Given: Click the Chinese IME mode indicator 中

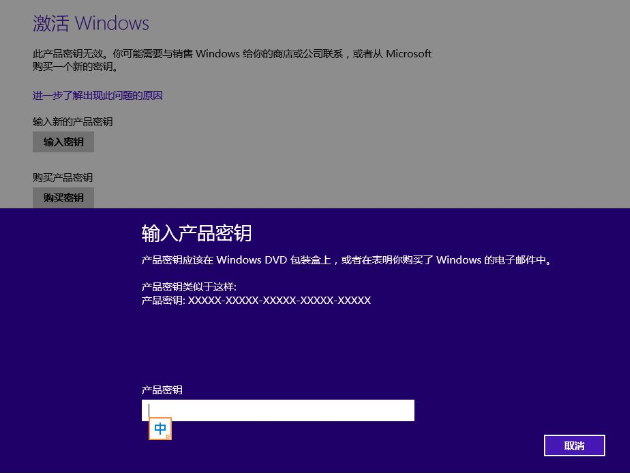Looking at the screenshot, I should (160, 429).
